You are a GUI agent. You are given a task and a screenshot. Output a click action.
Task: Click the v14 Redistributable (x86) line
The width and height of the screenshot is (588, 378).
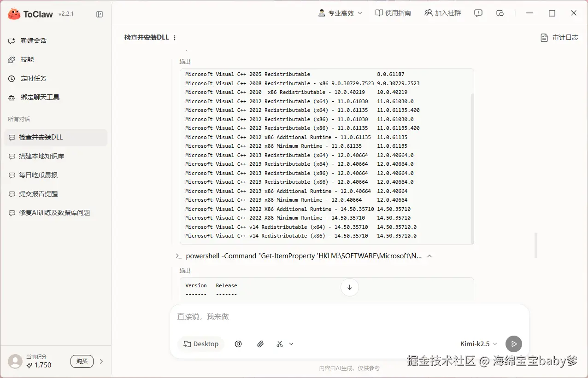click(301, 236)
